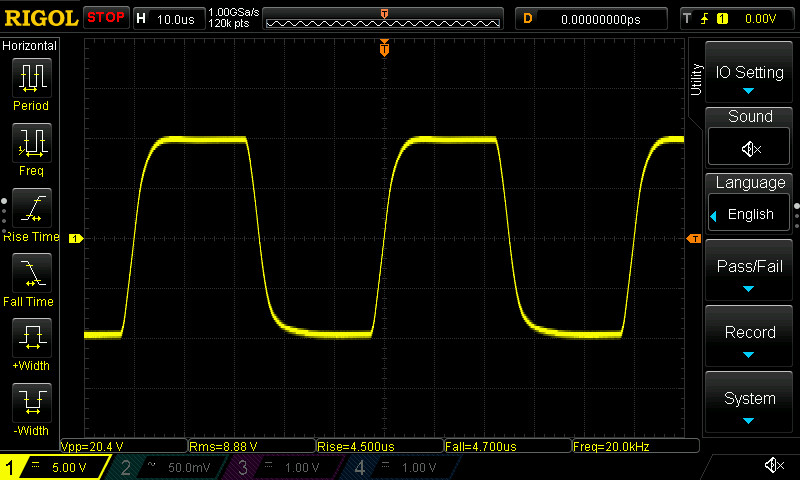The height and width of the screenshot is (480, 800).
Task: Select channel 1 at 5.00 V
Action: pyautogui.click(x=55, y=467)
